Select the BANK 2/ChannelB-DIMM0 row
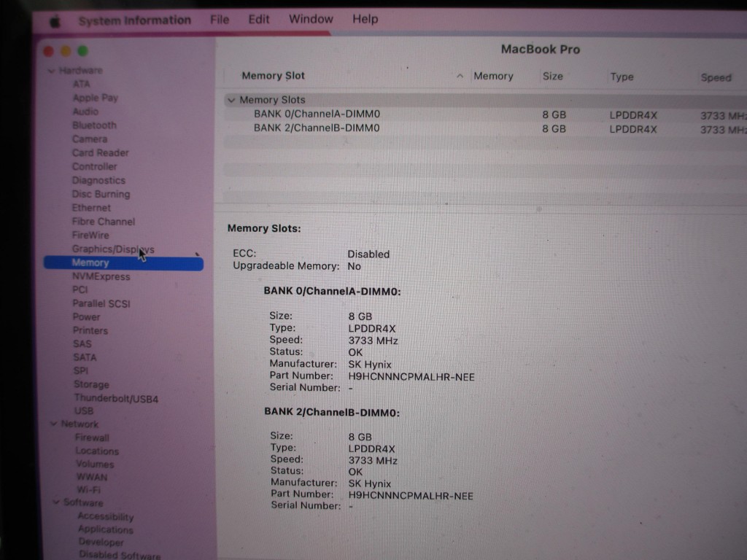The width and height of the screenshot is (747, 560). 485,128
